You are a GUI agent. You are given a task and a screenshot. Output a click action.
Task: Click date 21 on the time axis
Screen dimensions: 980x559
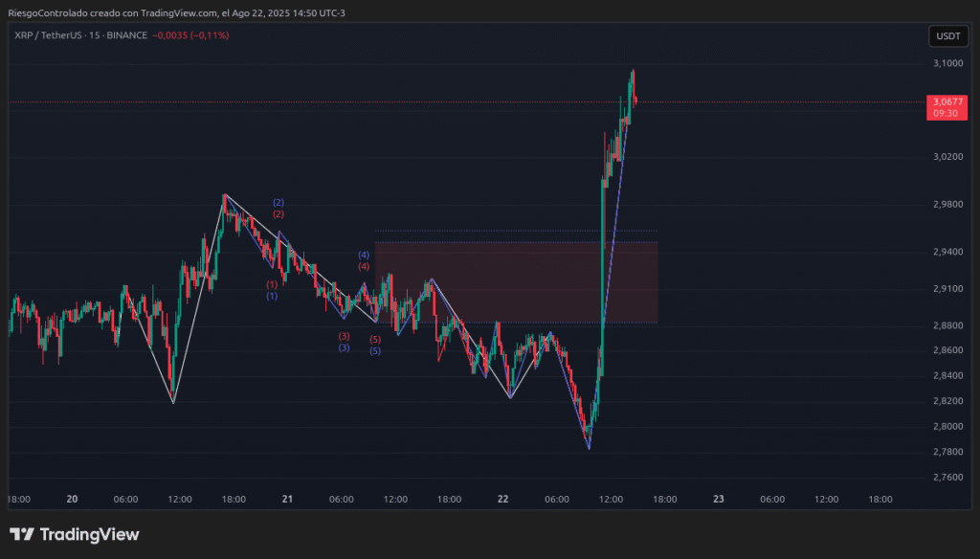[x=287, y=499]
